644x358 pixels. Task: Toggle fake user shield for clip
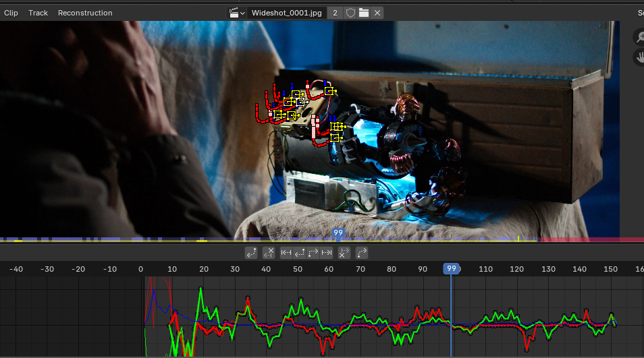350,13
